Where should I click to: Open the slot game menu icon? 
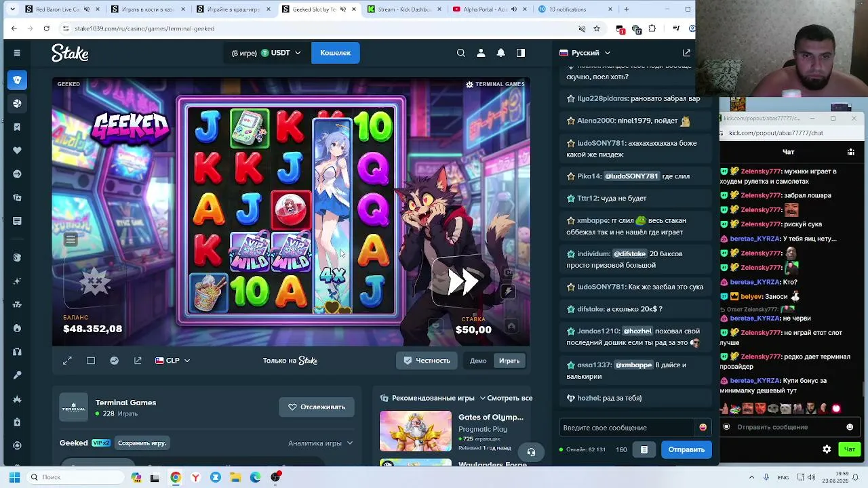(71, 239)
